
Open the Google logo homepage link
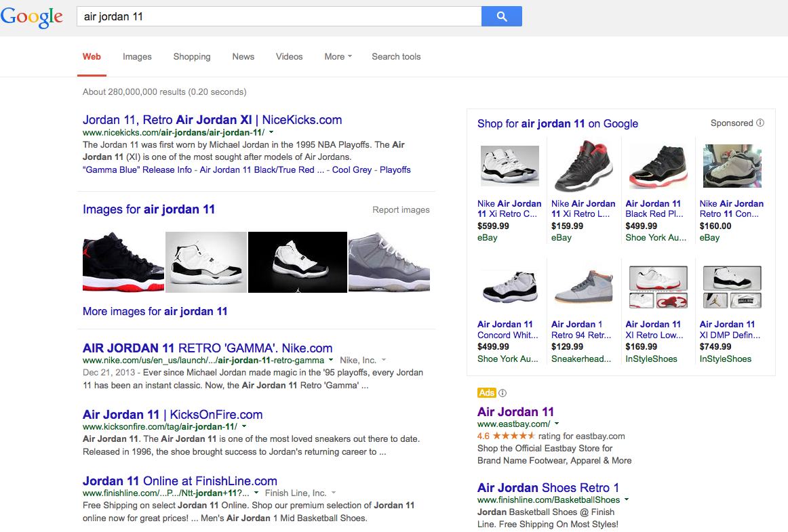point(32,17)
